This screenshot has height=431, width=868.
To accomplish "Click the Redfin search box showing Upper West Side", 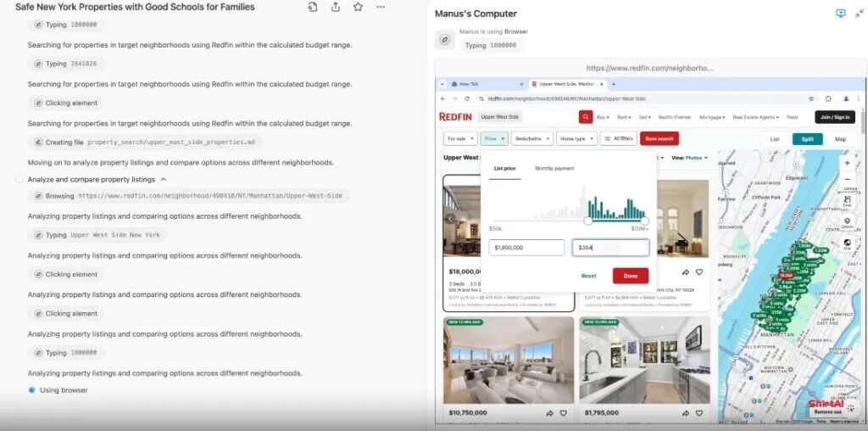I will [x=527, y=117].
